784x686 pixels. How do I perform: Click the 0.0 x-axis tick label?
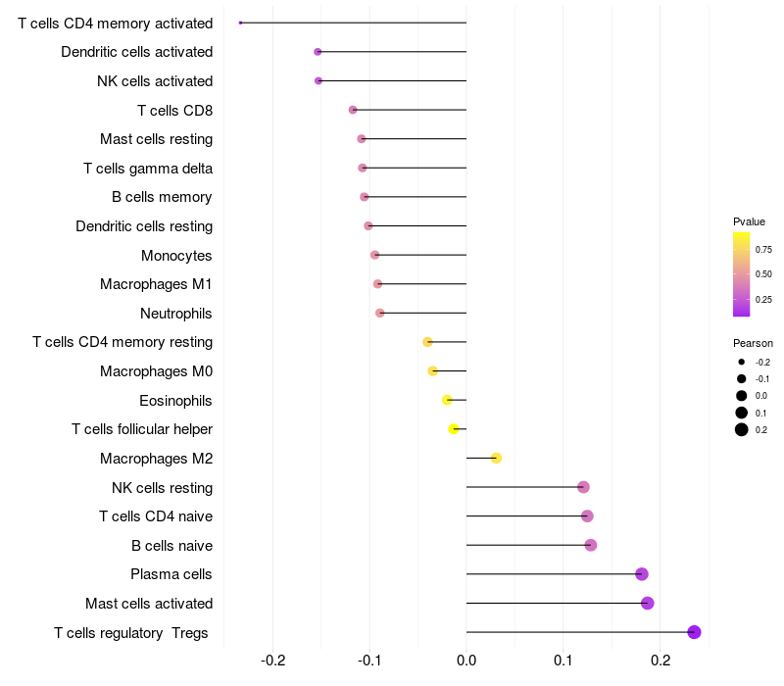pyautogui.click(x=466, y=661)
